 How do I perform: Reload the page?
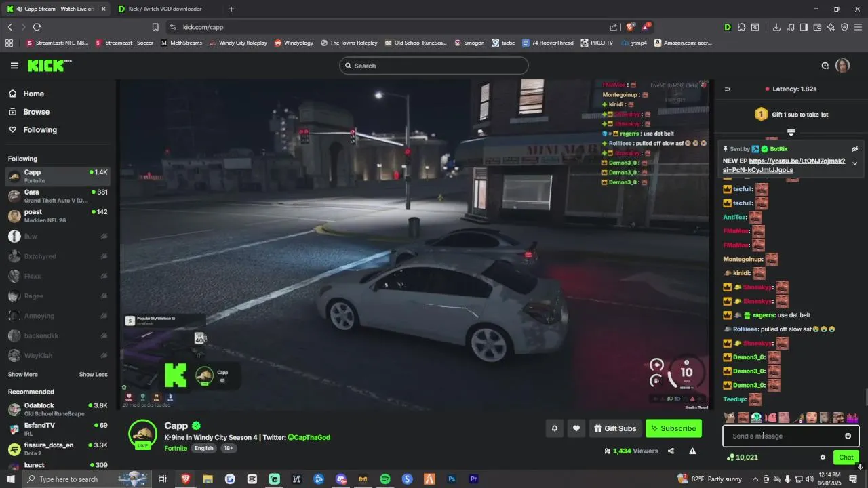click(37, 27)
